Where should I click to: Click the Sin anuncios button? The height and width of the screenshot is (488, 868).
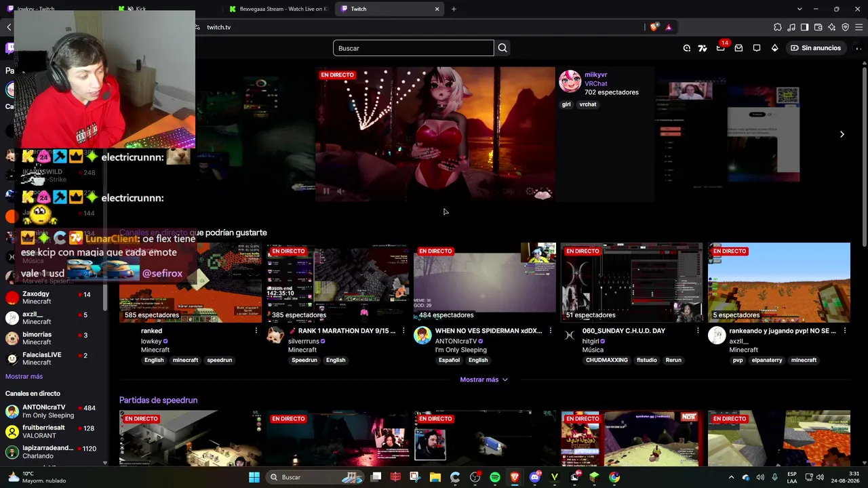pyautogui.click(x=816, y=48)
